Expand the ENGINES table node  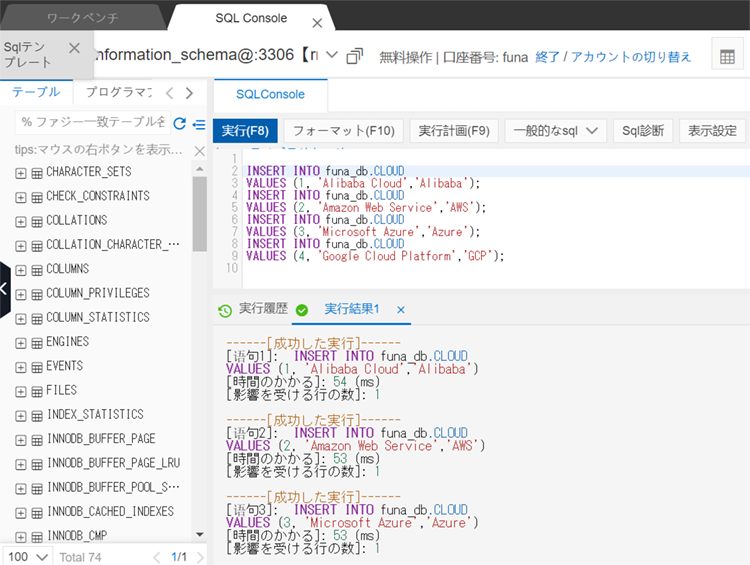pos(21,343)
